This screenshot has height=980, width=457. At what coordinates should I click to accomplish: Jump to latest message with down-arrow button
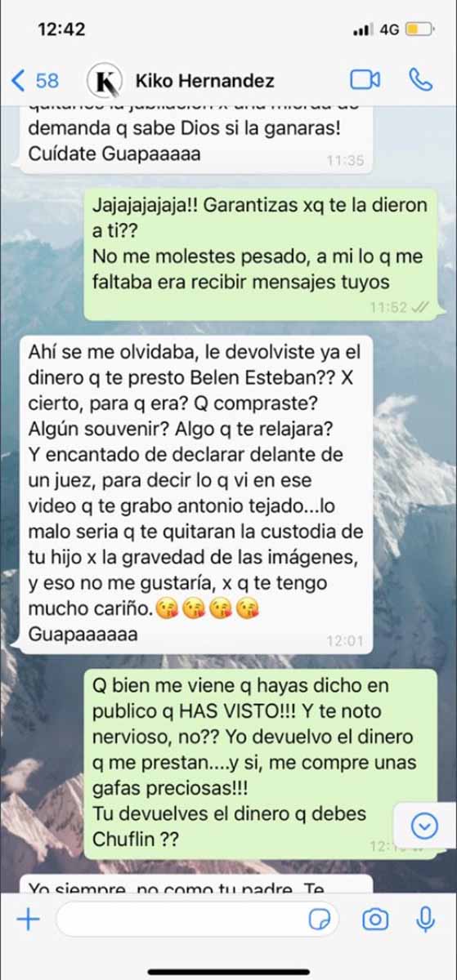point(424,828)
